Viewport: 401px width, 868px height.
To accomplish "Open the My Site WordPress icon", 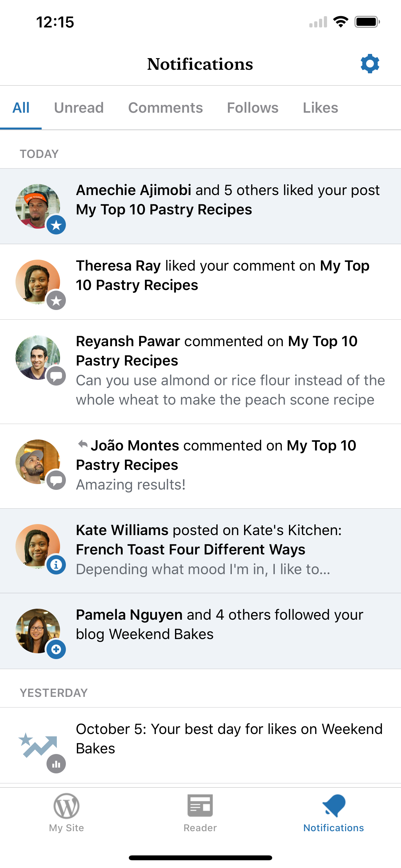I will [67, 806].
